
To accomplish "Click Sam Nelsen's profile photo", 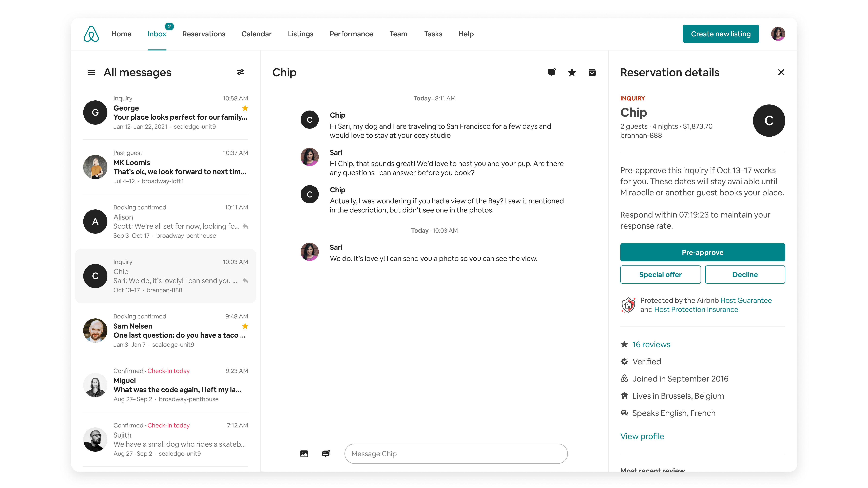I will click(95, 330).
